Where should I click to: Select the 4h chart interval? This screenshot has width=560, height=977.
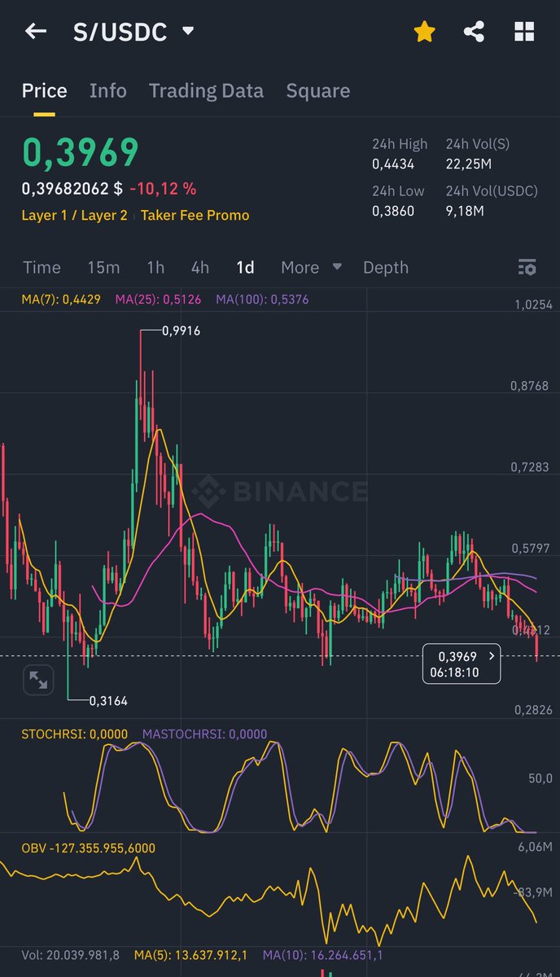[x=199, y=267]
